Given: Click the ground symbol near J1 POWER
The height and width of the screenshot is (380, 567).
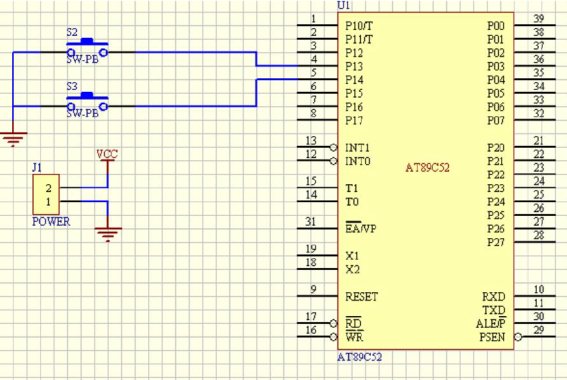Looking at the screenshot, I should click(108, 234).
